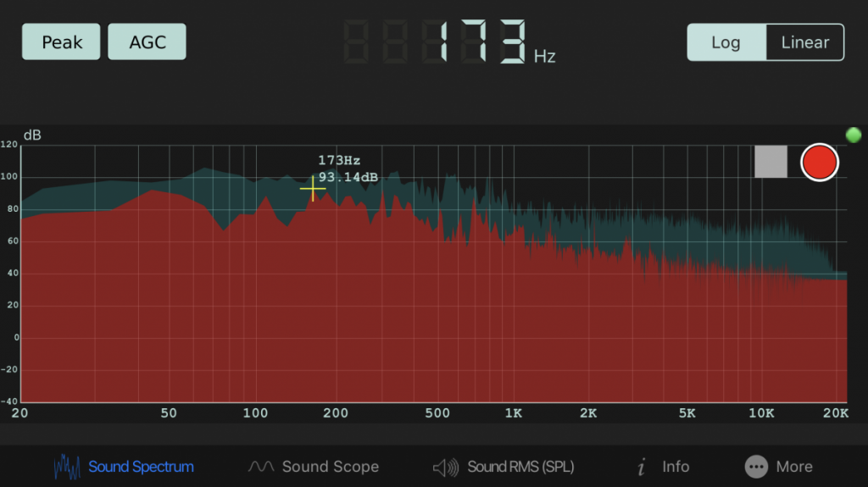Image resolution: width=868 pixels, height=487 pixels.
Task: Select the Sound Scope sine wave icon
Action: (x=261, y=467)
